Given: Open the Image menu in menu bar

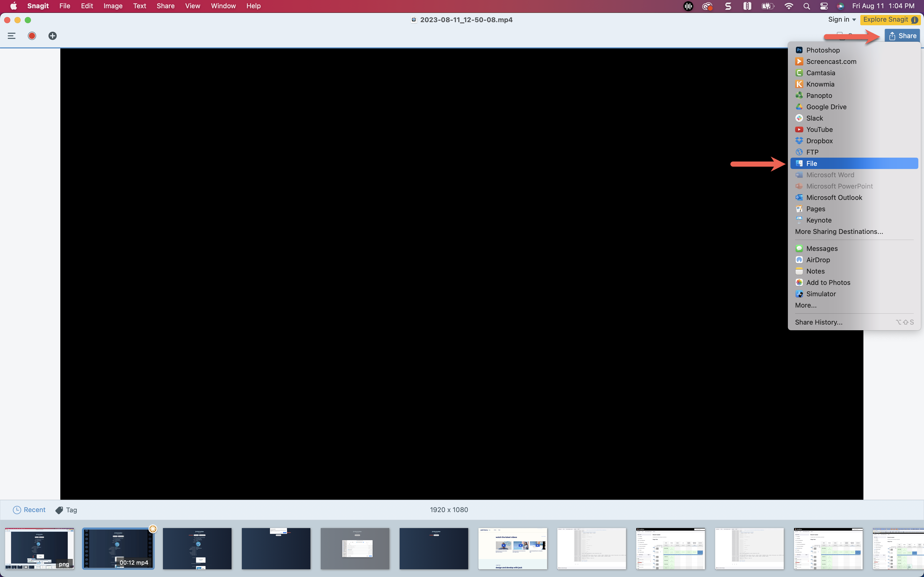Looking at the screenshot, I should pos(113,6).
